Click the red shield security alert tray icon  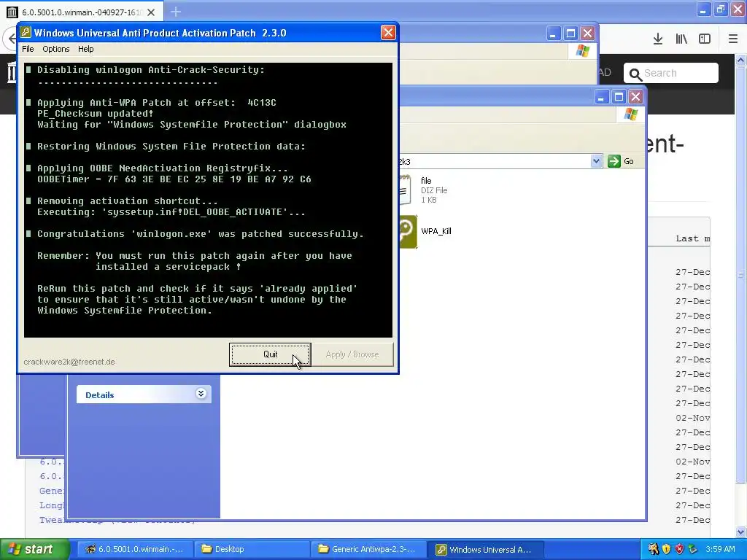[680, 549]
